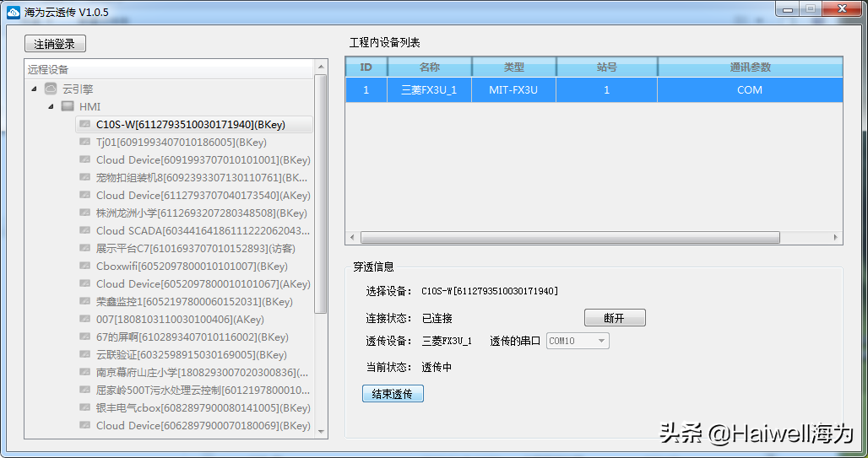Click device icon beside 荣鑫监控1
This screenshot has width=868, height=458.
click(x=84, y=301)
